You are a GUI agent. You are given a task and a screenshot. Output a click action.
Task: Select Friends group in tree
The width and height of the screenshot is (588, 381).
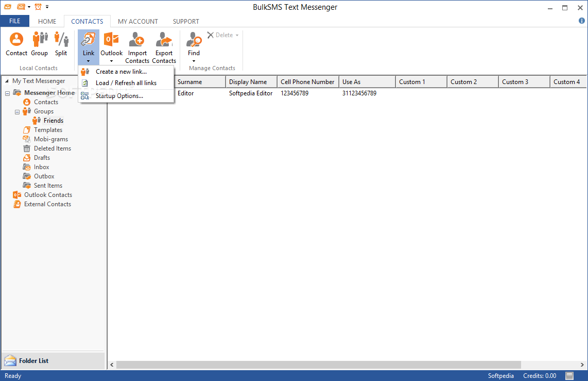[x=53, y=121]
